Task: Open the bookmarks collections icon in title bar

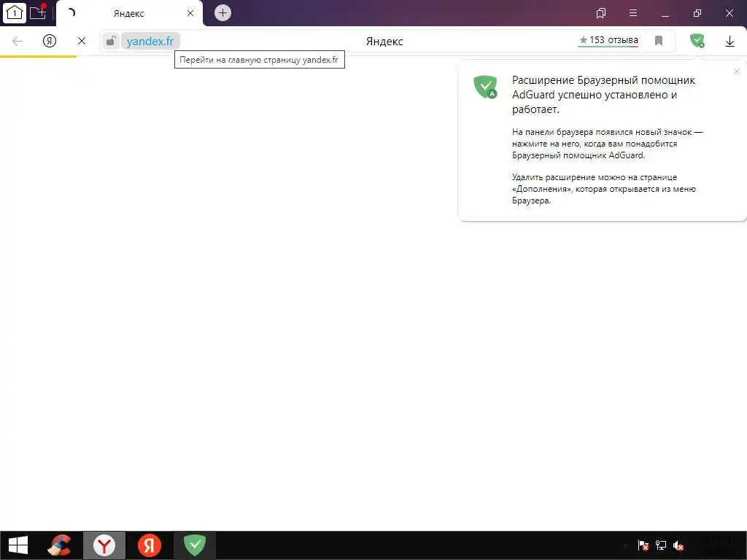Action: point(601,13)
